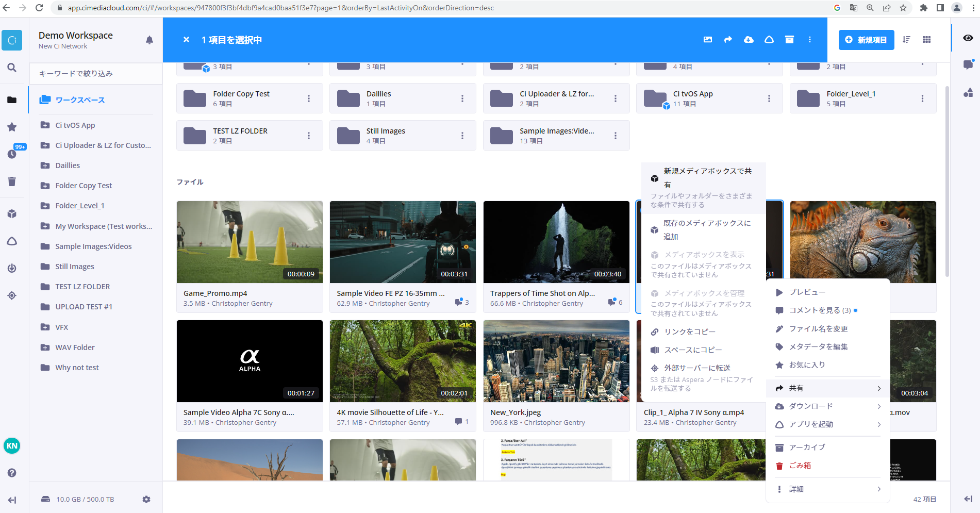980x513 pixels.
Task: Open help question mark icon
Action: point(12,473)
